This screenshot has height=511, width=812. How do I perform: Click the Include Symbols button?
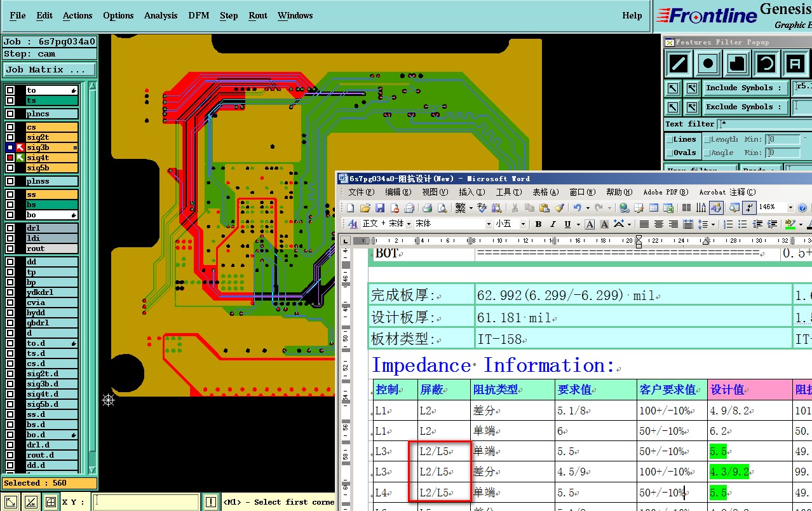pyautogui.click(x=745, y=88)
